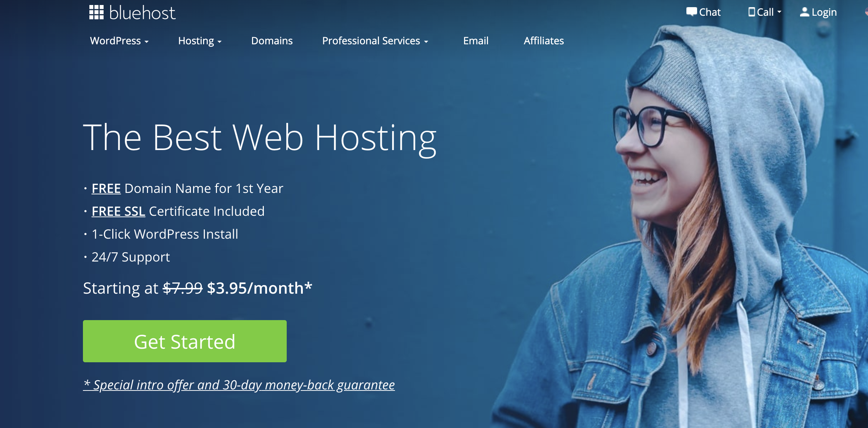Expand the Call dropdown arrow
Screen dimensions: 868x428
[x=779, y=12]
